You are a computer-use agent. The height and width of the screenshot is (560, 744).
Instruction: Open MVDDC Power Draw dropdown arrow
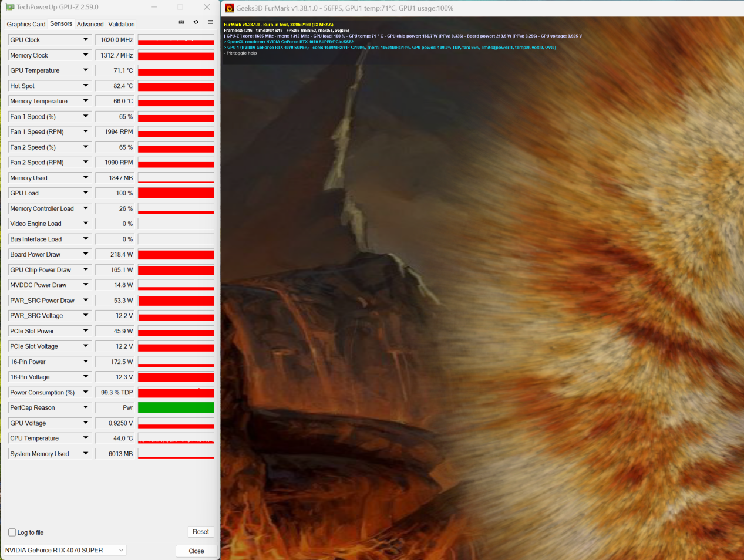pyautogui.click(x=86, y=285)
